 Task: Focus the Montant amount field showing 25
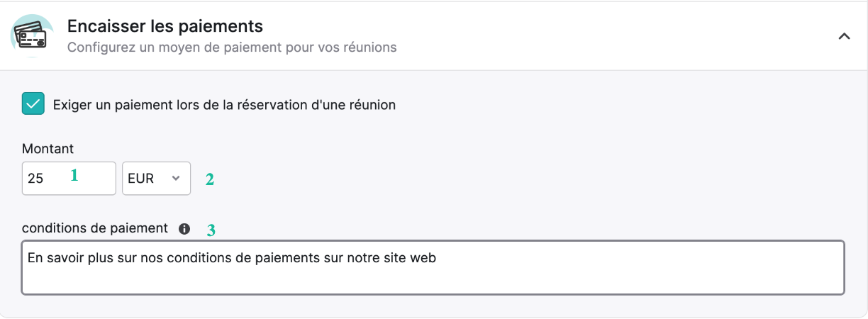(x=69, y=178)
